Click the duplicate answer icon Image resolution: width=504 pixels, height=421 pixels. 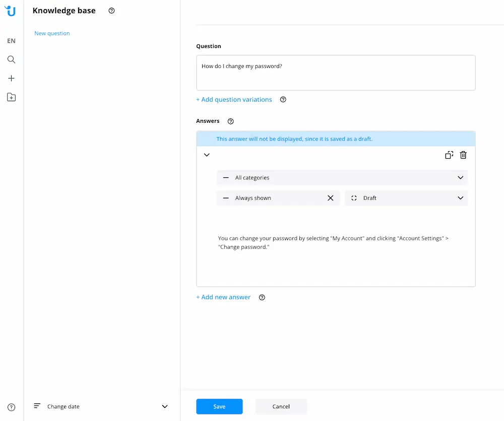pos(449,155)
